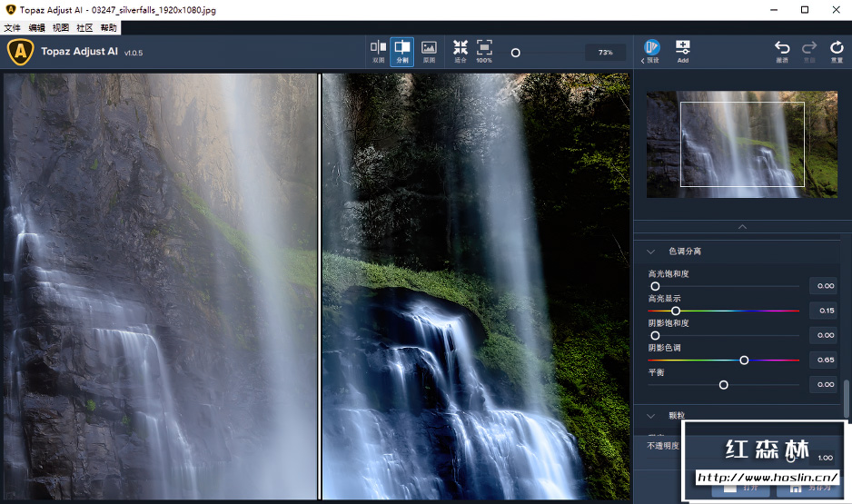Open the 帮助 menu
The width and height of the screenshot is (852, 504).
click(108, 28)
